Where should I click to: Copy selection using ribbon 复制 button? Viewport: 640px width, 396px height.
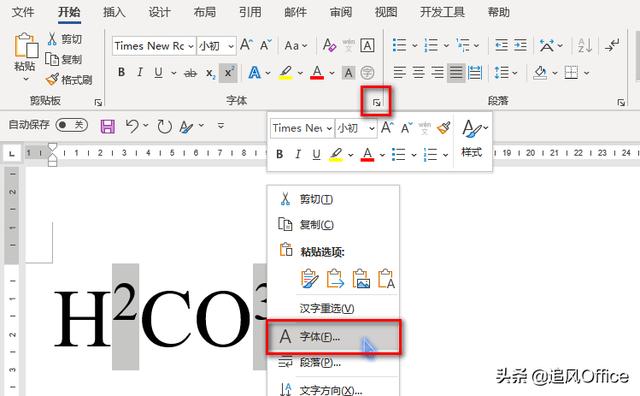[x=63, y=59]
